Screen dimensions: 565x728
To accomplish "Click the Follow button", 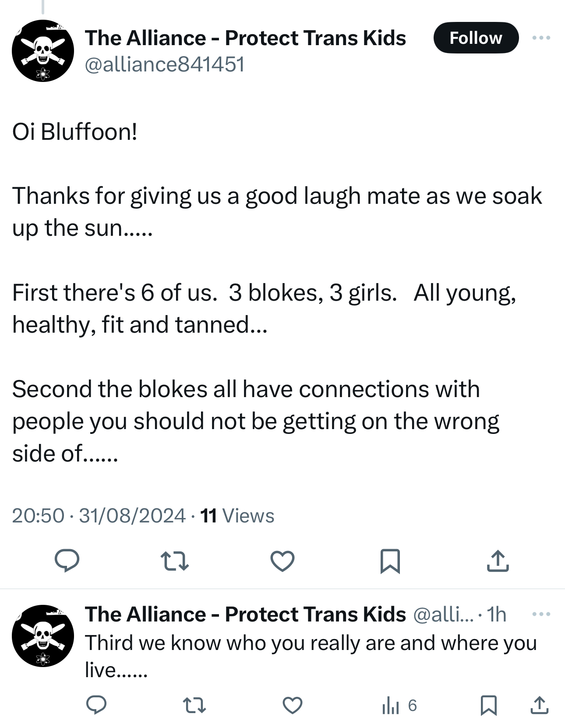I will (476, 38).
